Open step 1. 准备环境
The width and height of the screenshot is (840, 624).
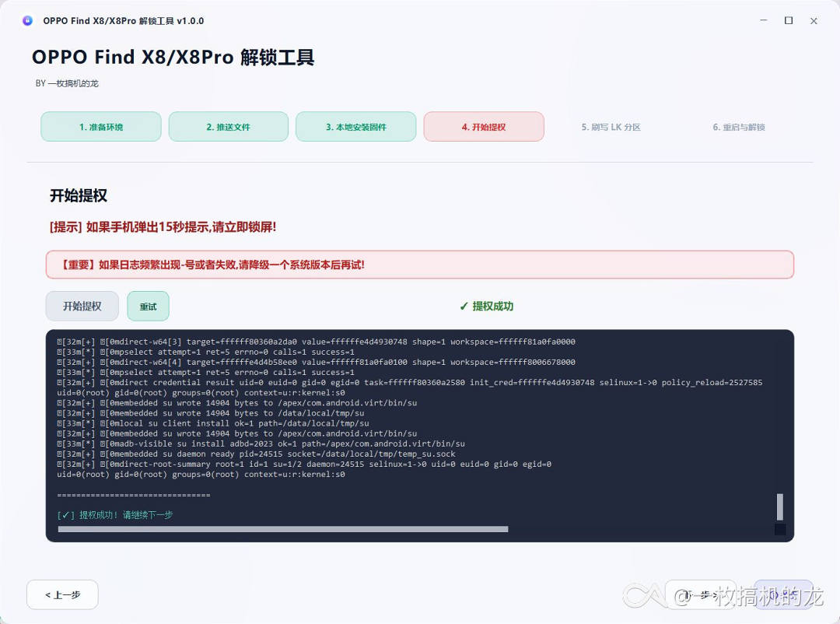(x=100, y=127)
